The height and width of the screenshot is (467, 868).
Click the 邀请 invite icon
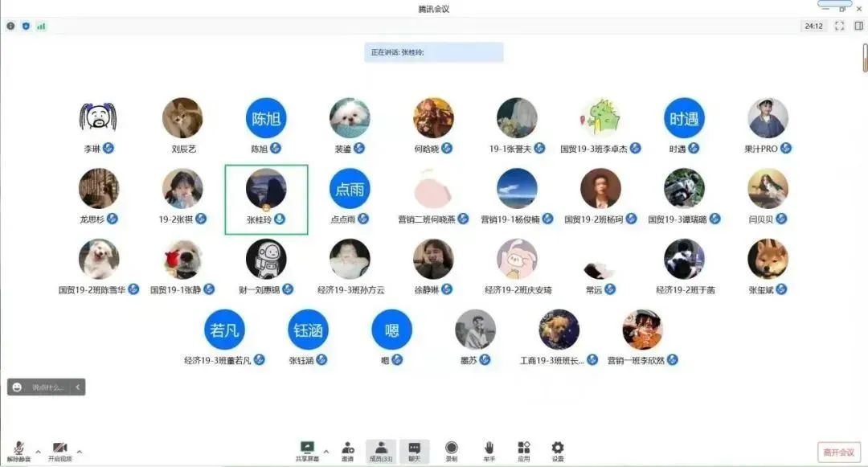(347, 446)
